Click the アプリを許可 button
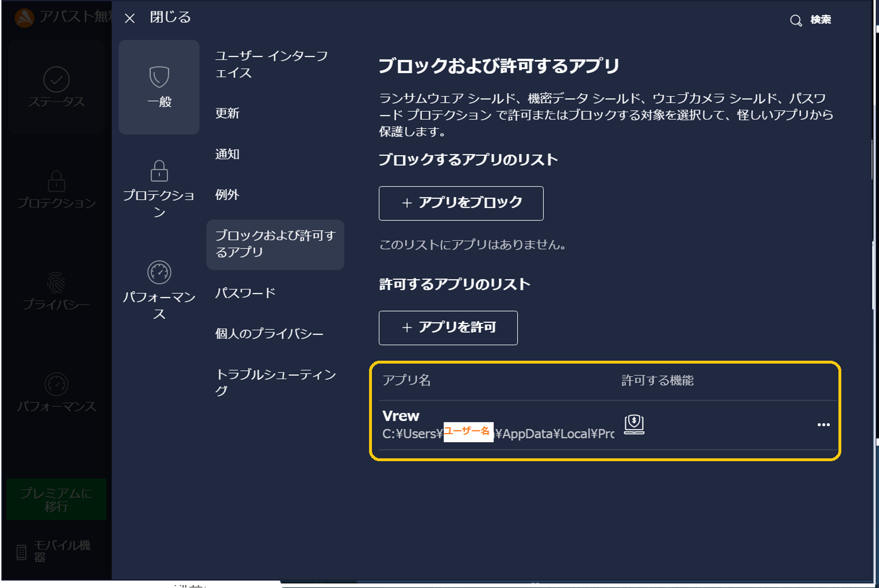Image resolution: width=879 pixels, height=588 pixels. click(448, 328)
